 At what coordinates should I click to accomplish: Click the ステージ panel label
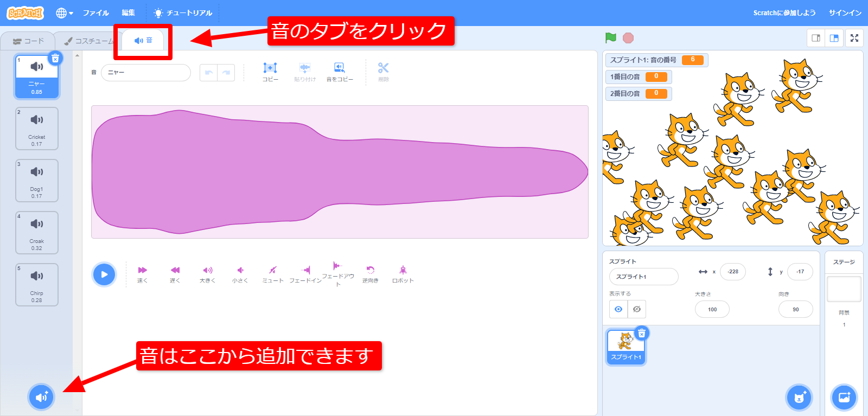[844, 262]
